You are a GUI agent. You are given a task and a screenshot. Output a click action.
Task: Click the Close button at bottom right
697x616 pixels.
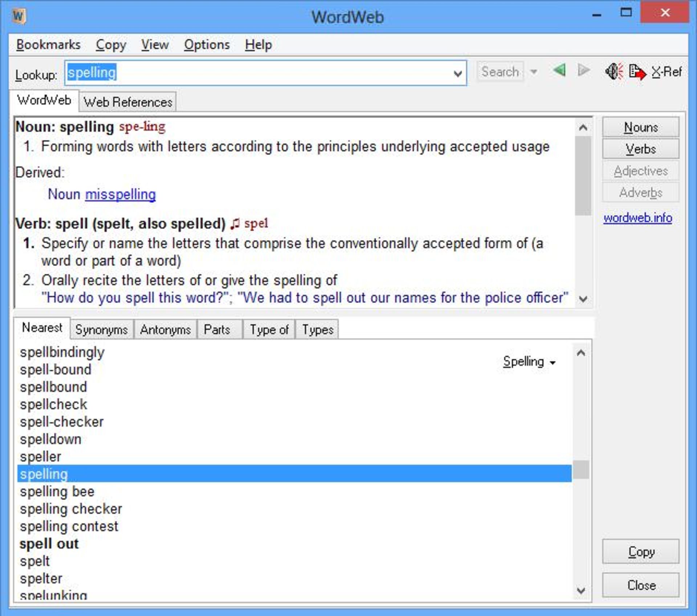[641, 585]
